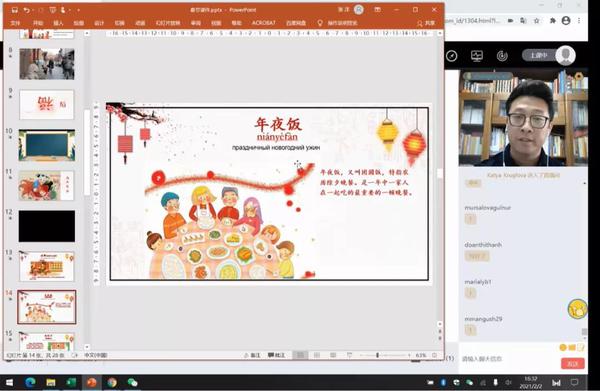
Task: Click the Save icon in PowerPoint title bar
Action: coord(15,10)
